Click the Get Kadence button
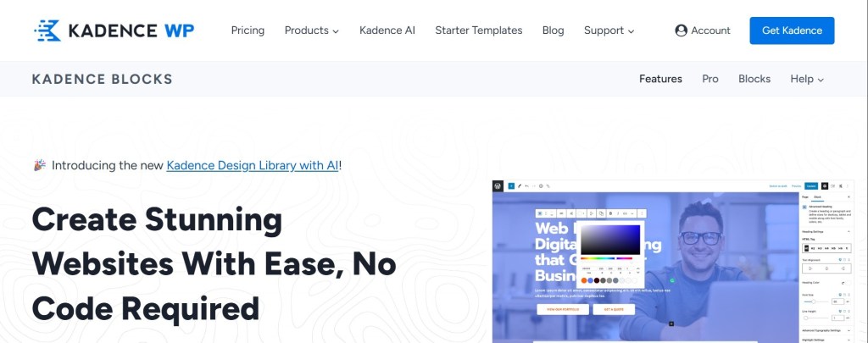 (x=792, y=30)
